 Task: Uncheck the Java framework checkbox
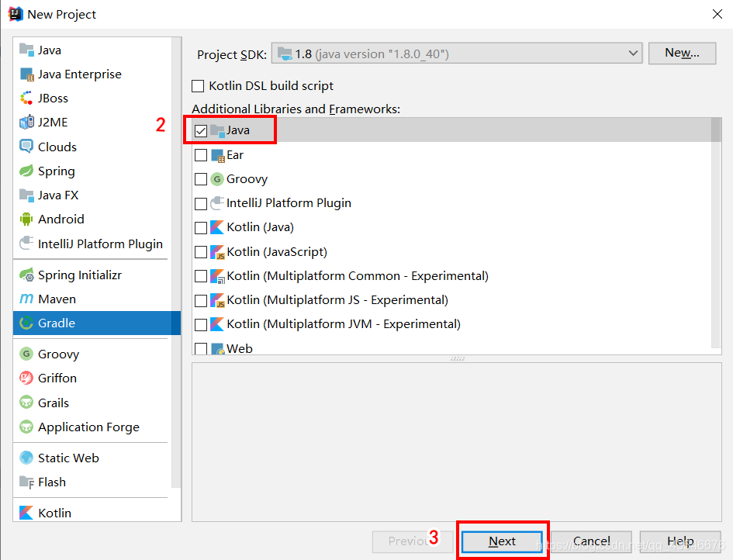coord(201,131)
